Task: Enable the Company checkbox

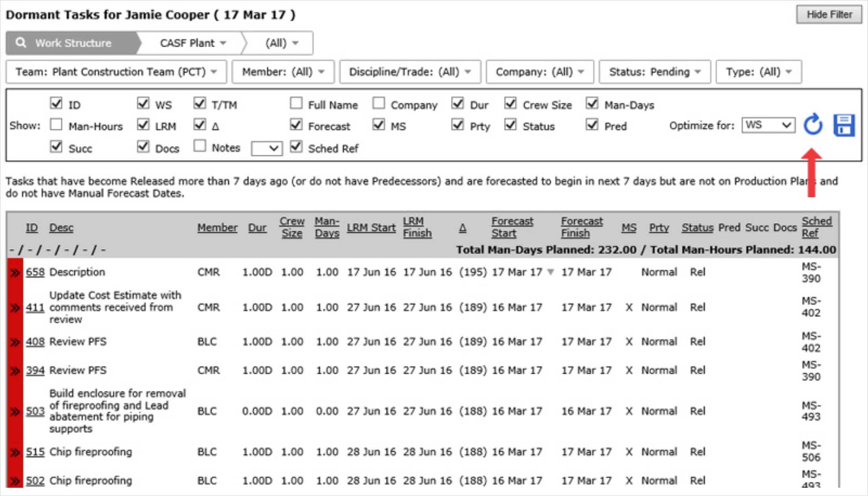Action: click(378, 103)
